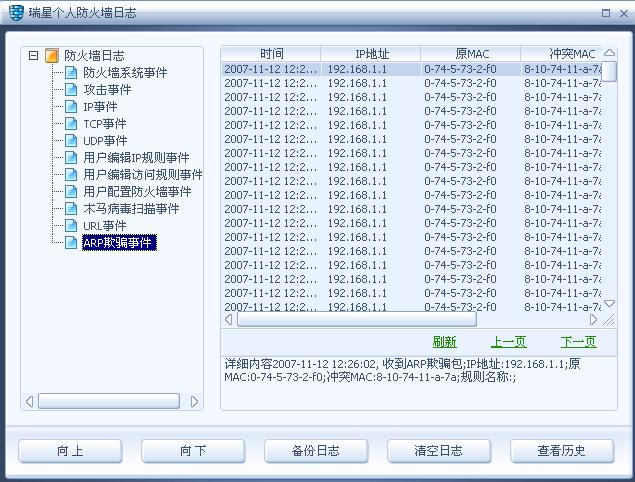This screenshot has width=635, height=482.
Task: Click tree panel scroll-left arrow
Action: point(29,401)
